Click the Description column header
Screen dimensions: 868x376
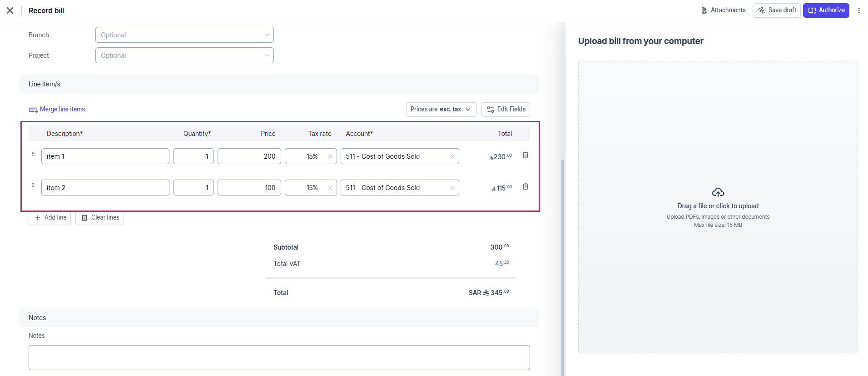click(x=64, y=134)
